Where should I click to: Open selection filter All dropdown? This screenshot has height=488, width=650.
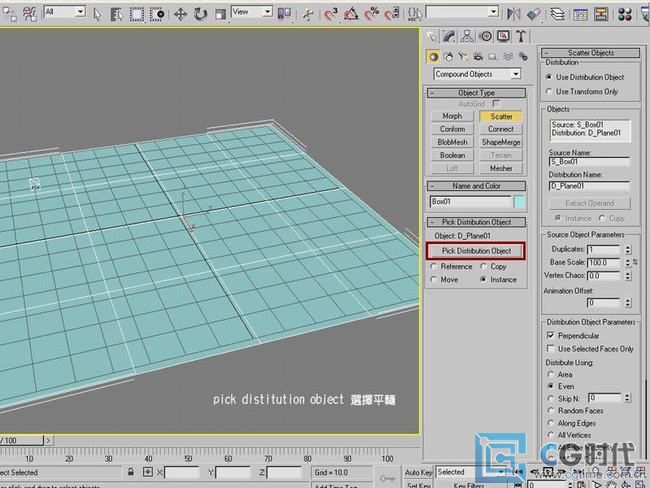(64, 12)
